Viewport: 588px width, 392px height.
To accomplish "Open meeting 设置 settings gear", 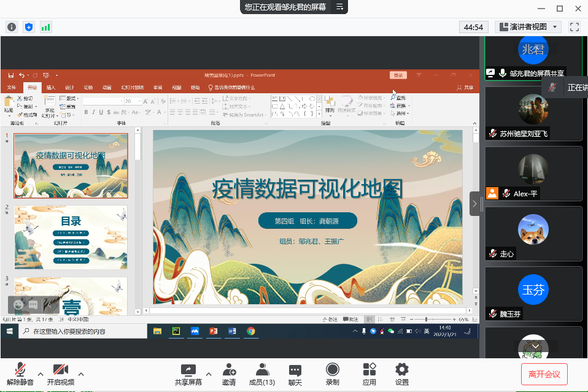I will click(402, 374).
